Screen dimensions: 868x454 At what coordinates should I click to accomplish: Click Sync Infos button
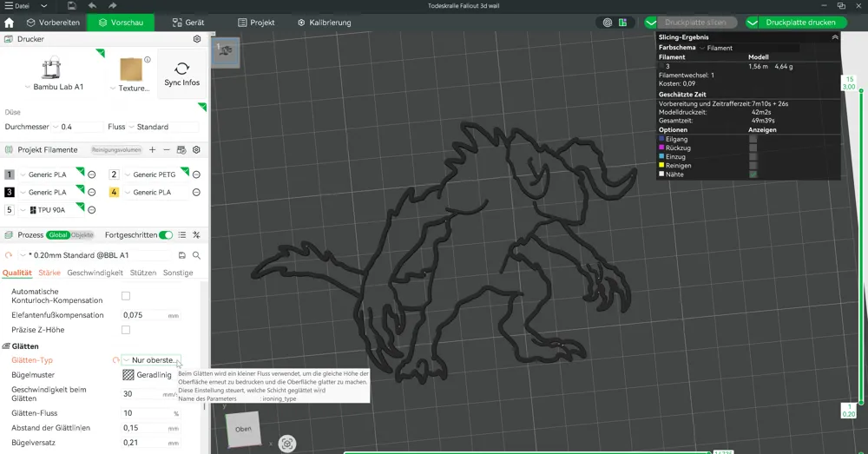point(181,74)
